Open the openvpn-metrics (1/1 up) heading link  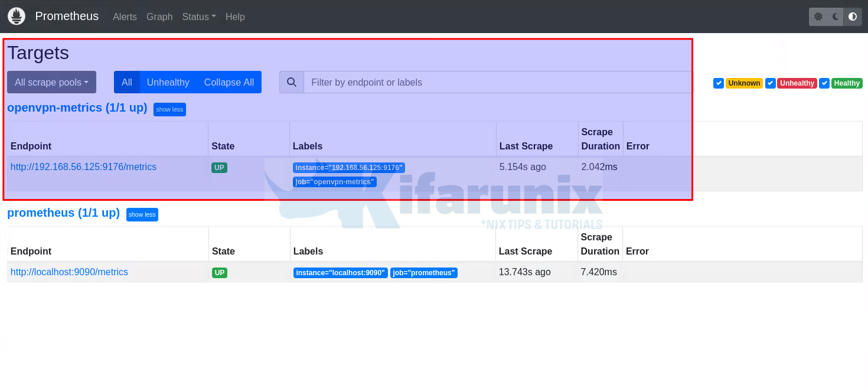pyautogui.click(x=77, y=107)
